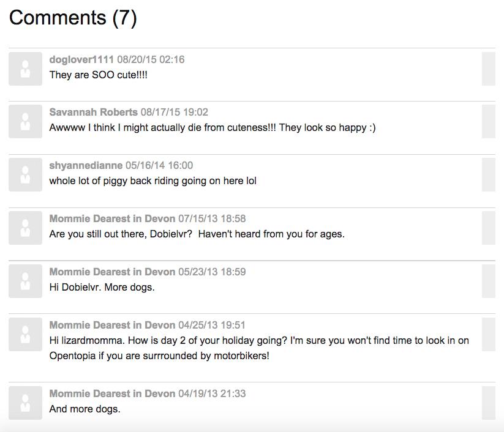The width and height of the screenshot is (504, 432).
Task: Click the shyannedianne username
Action: coord(86,166)
